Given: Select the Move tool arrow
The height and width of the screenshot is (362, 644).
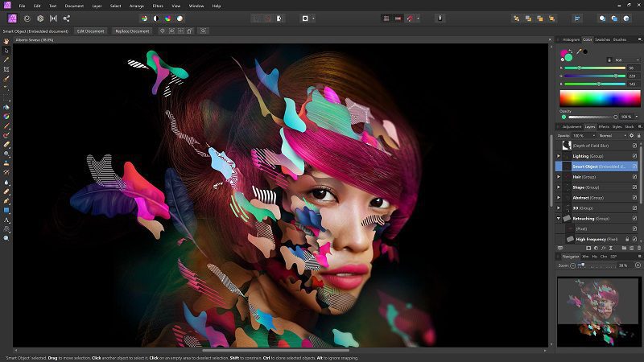Looking at the screenshot, I should coord(6,50).
